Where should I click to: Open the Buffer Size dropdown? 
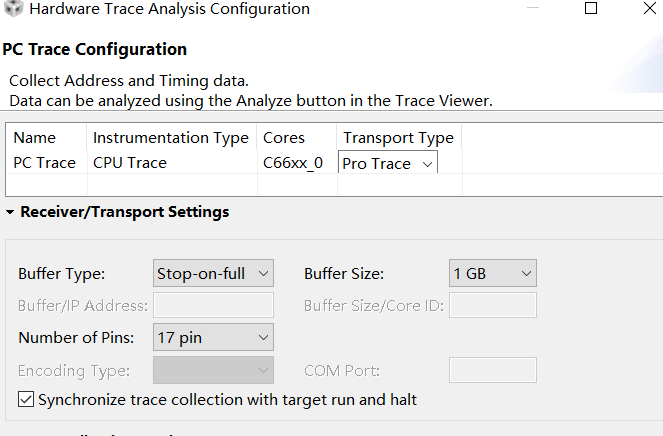coord(493,273)
